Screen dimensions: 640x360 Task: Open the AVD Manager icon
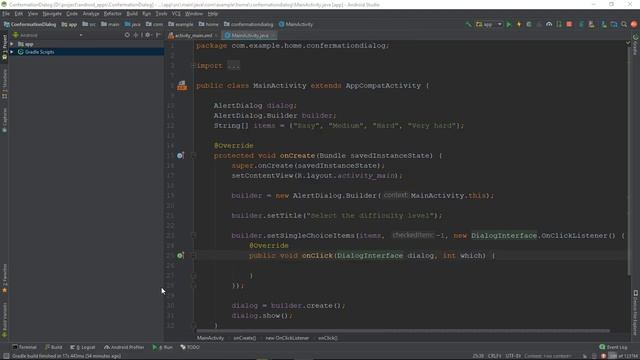coord(591,24)
